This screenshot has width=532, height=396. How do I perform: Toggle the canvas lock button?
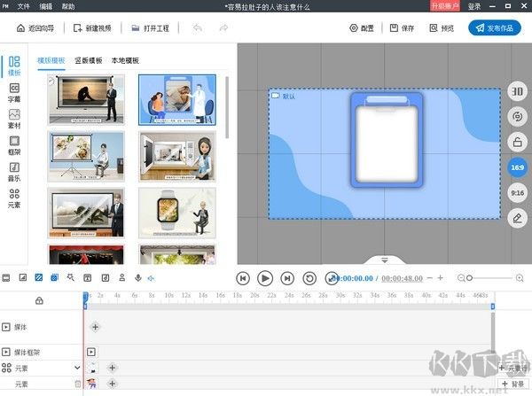517,142
